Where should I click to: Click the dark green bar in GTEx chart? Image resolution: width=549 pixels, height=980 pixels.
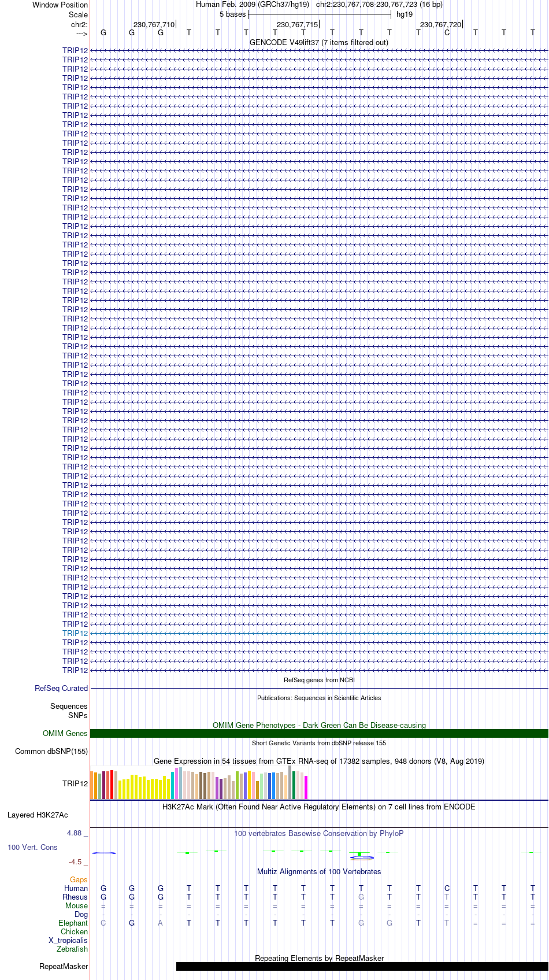[x=294, y=785]
